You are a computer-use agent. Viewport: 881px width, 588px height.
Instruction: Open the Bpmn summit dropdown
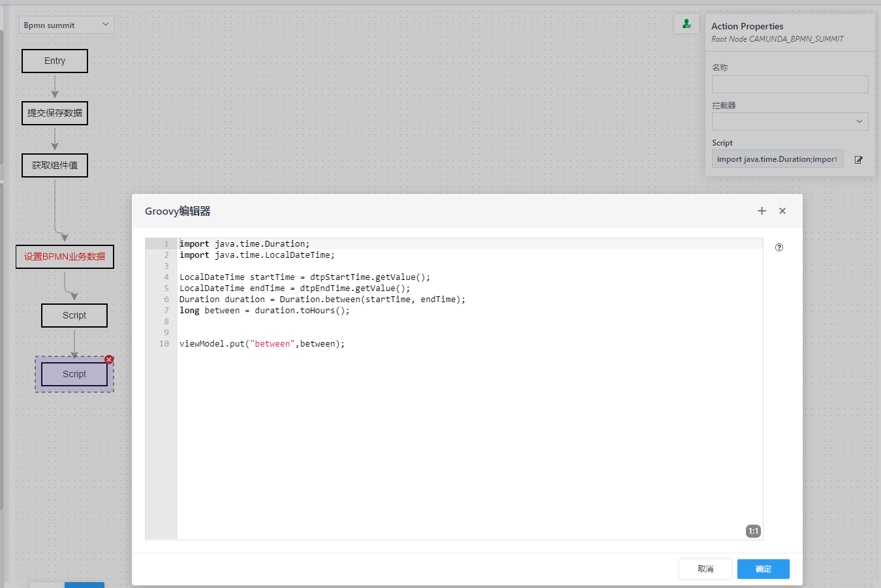67,25
